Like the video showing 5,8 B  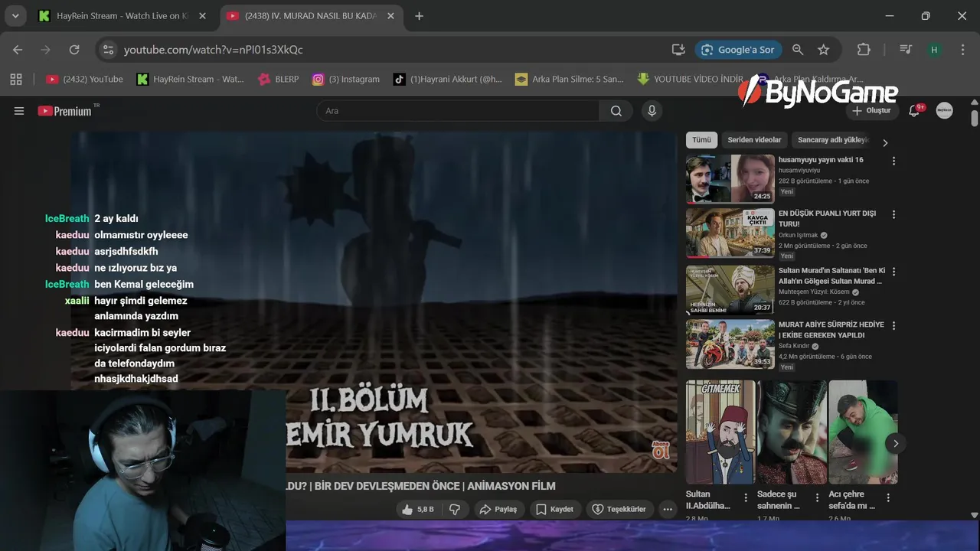pyautogui.click(x=417, y=509)
